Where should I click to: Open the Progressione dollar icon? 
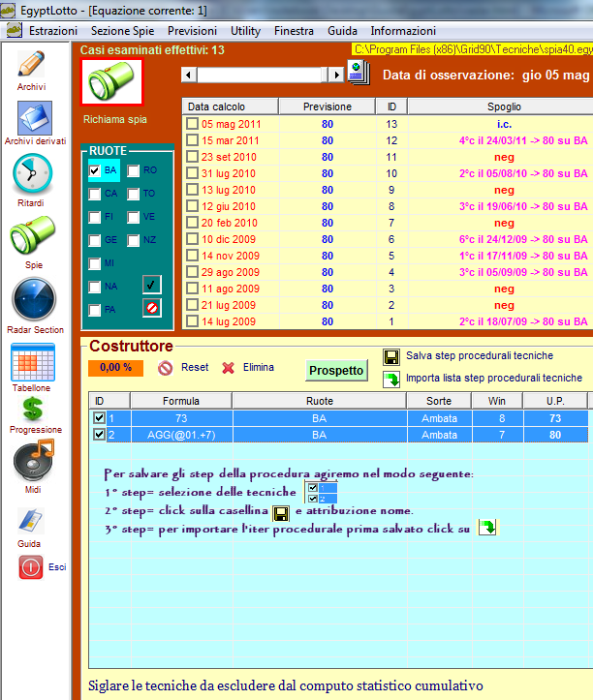33,409
